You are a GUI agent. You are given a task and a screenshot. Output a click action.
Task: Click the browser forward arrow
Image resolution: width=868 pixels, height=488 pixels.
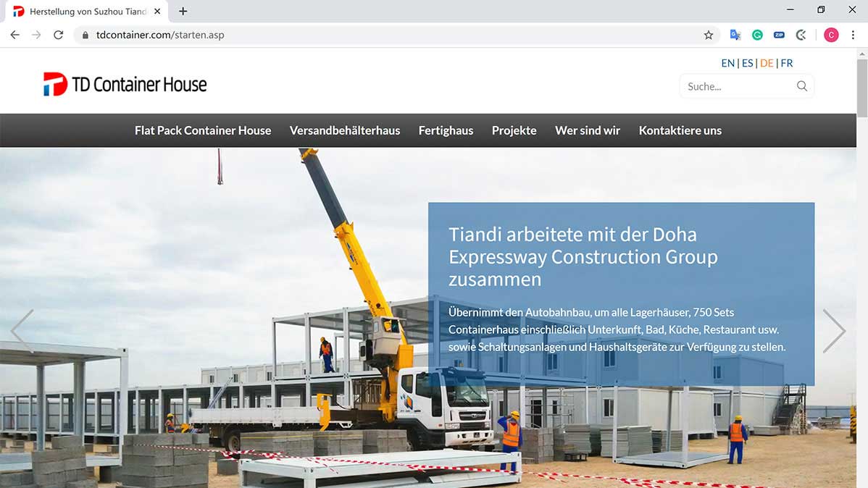36,35
